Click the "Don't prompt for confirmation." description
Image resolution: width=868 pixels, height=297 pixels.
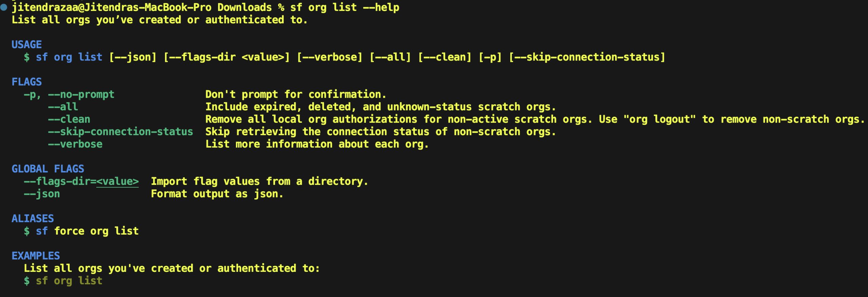click(296, 94)
